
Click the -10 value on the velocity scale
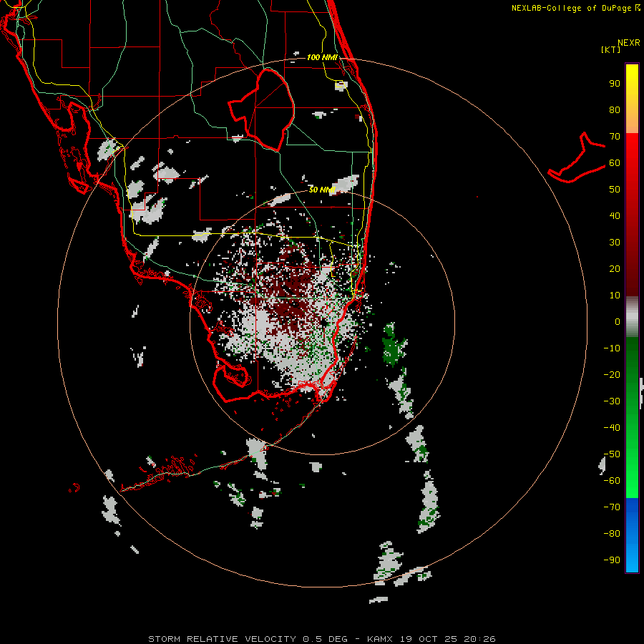pyautogui.click(x=612, y=348)
